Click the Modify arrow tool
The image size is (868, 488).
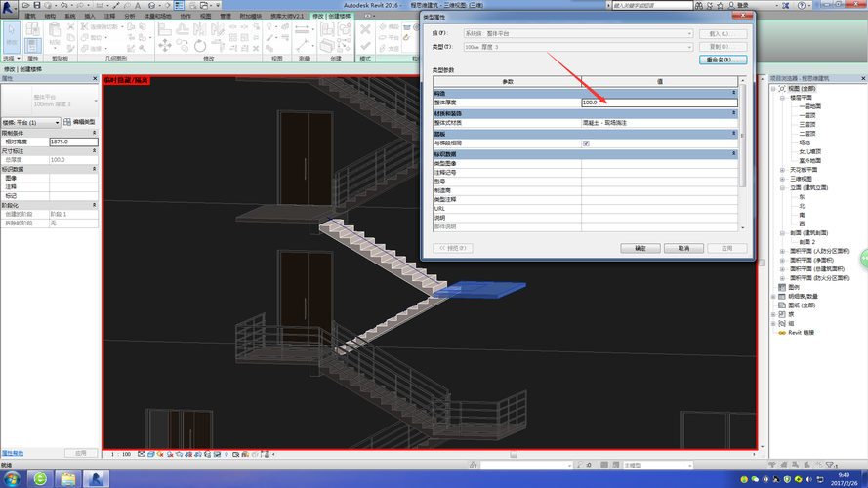tap(12, 36)
